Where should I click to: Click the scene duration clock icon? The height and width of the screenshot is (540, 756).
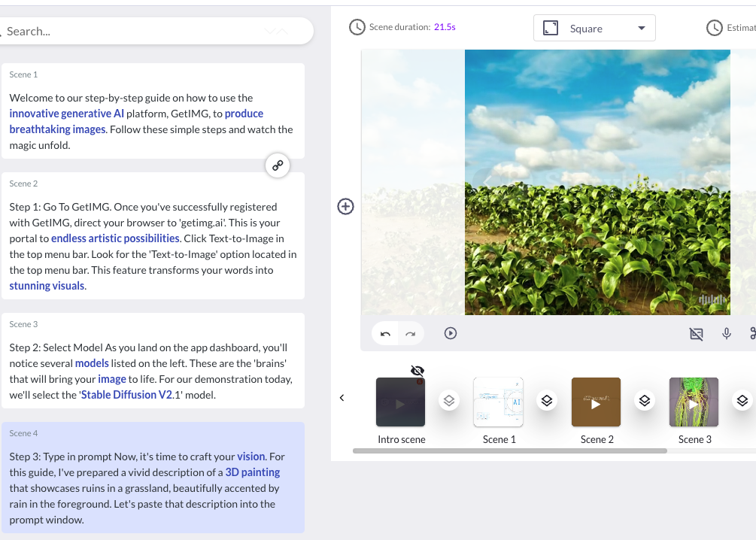click(357, 28)
